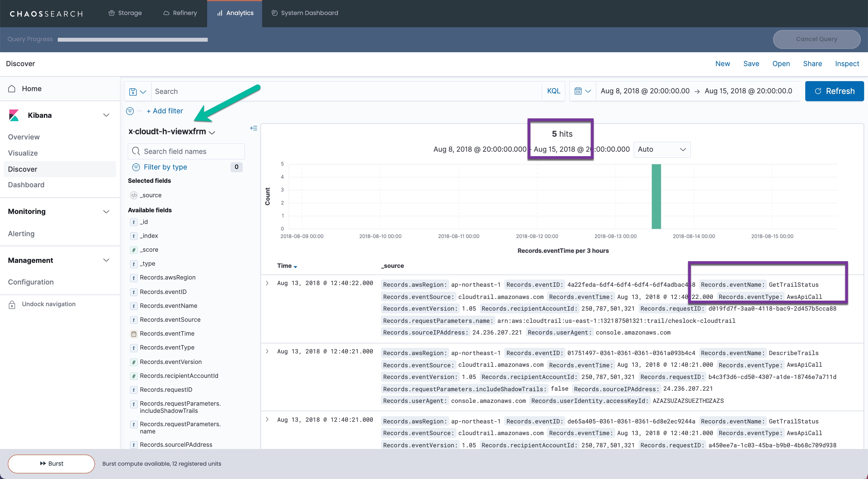Click Records.requestID field icon

click(x=134, y=390)
